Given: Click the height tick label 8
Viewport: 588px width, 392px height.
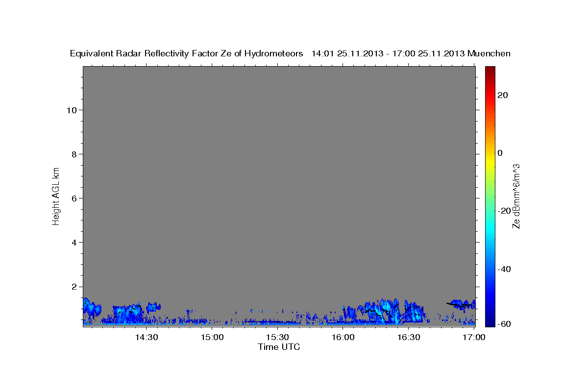Looking at the screenshot, I should (x=74, y=154).
